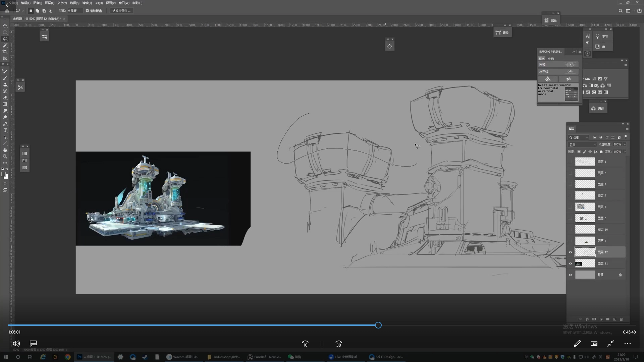Click the delete layer trash icon

click(621, 319)
